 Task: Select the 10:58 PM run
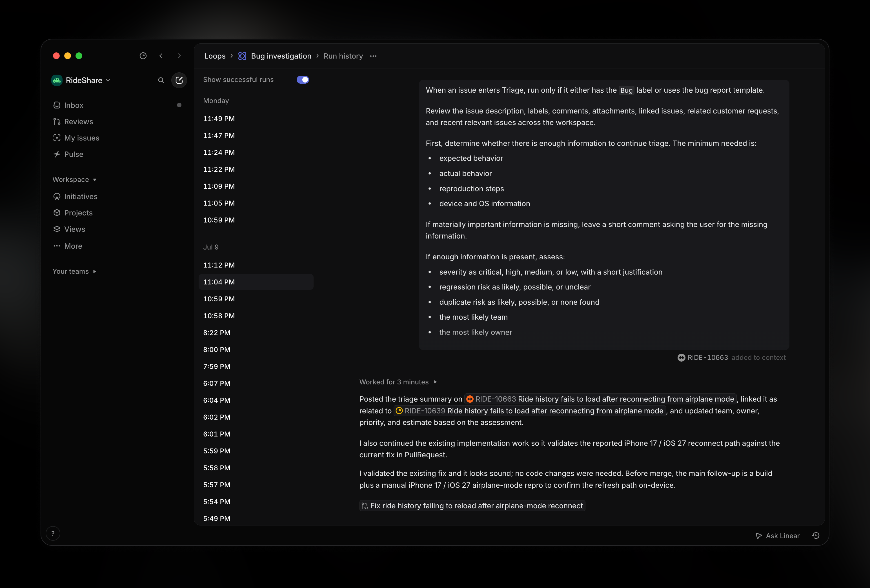click(x=256, y=315)
